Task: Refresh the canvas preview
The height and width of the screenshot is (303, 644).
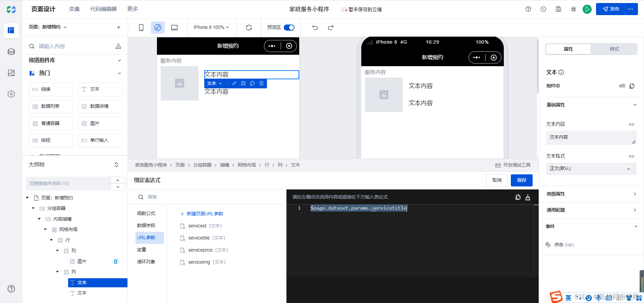Action: 249,28
